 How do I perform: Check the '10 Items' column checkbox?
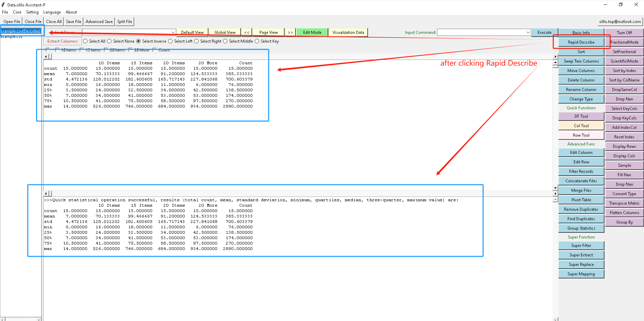57,50
